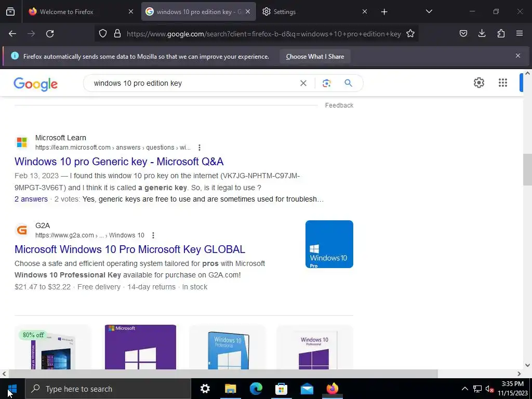Focus the Firefox address bar
532x399 pixels.
(x=263, y=34)
